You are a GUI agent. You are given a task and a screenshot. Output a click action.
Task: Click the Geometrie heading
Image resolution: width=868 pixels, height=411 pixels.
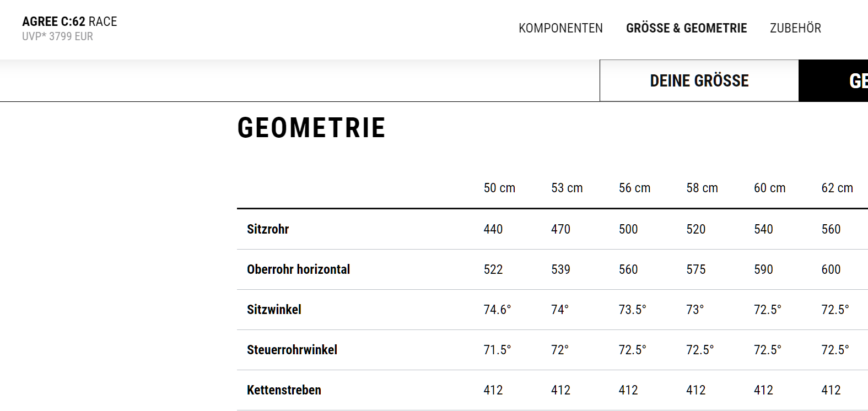311,128
